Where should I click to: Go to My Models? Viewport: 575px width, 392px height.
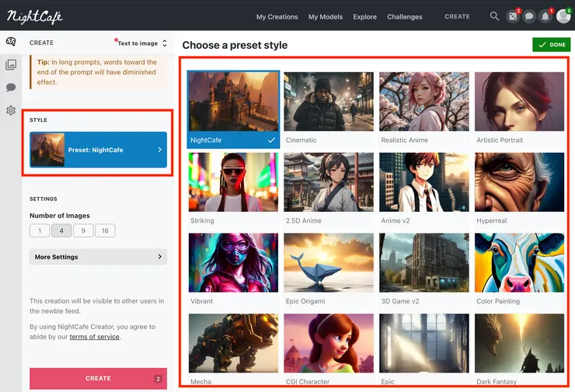pyautogui.click(x=326, y=17)
